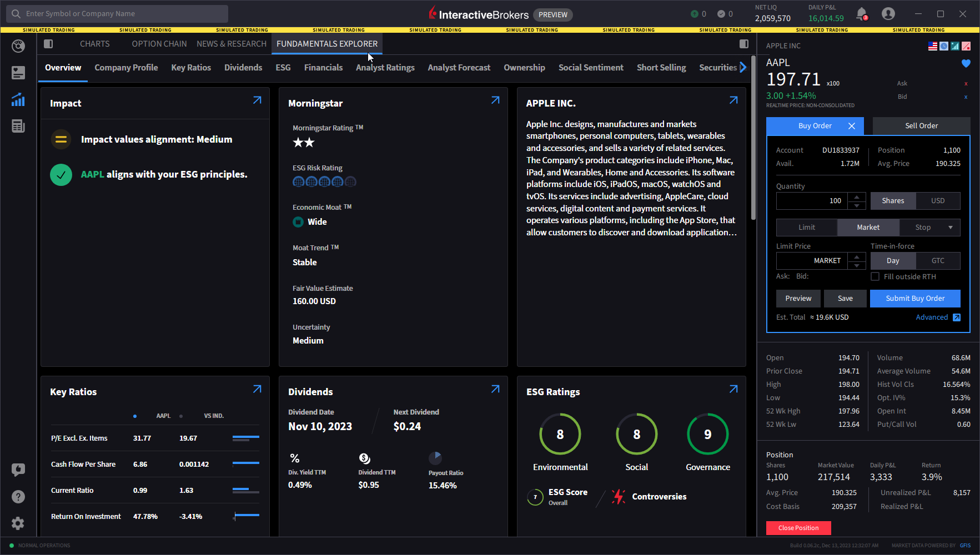Switch to the OPTION CHAIN tab
The height and width of the screenshot is (555, 980).
click(159, 44)
